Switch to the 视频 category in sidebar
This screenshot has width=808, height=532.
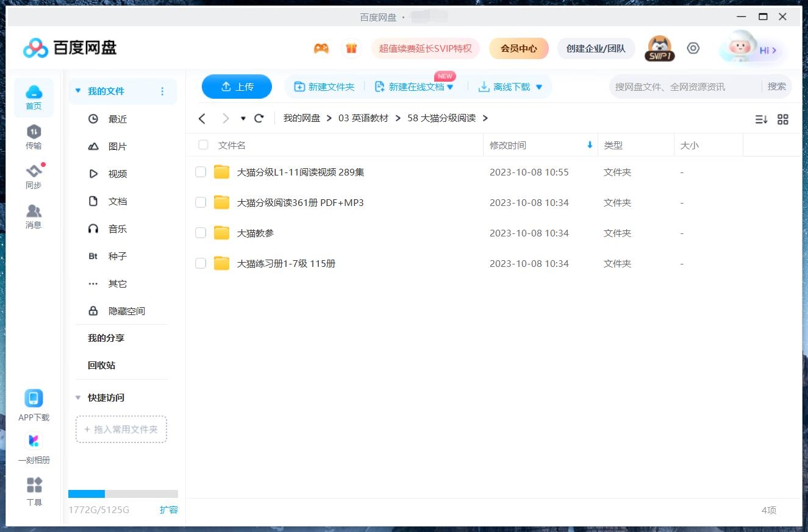point(118,174)
